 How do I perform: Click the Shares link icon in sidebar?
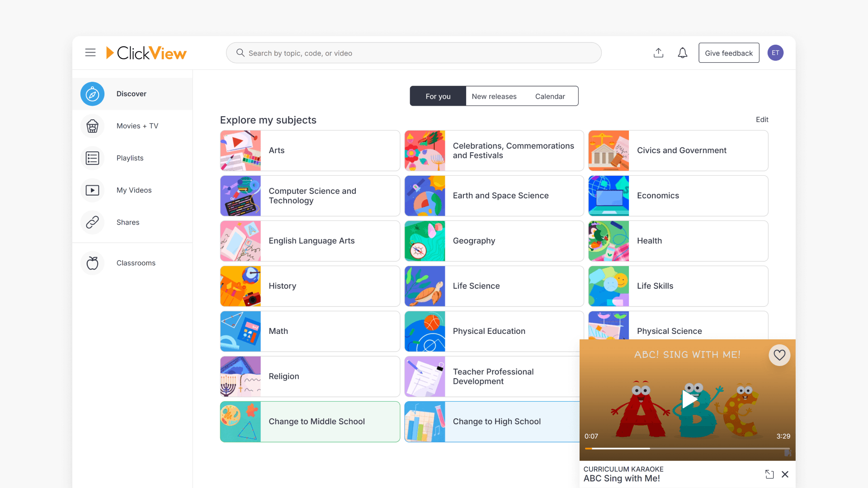tap(92, 222)
